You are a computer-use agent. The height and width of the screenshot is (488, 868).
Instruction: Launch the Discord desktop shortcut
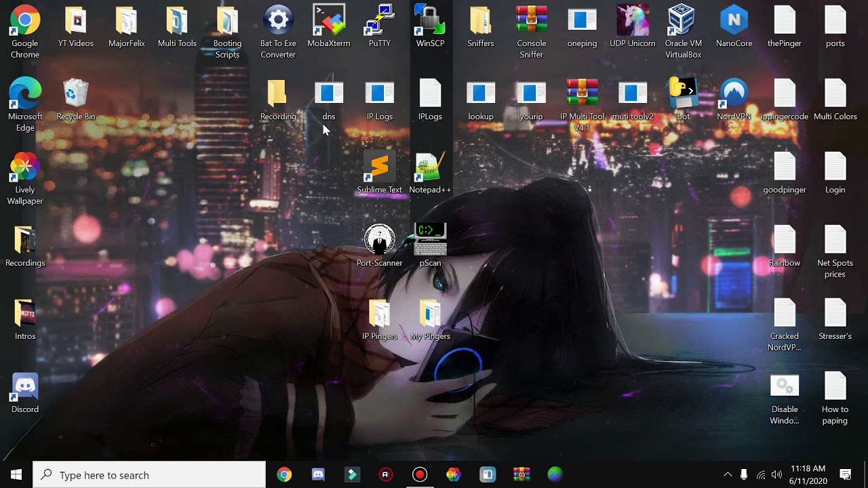tap(25, 386)
